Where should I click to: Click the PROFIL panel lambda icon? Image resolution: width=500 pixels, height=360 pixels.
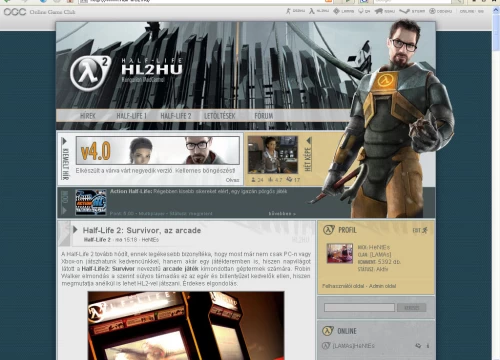[329, 230]
